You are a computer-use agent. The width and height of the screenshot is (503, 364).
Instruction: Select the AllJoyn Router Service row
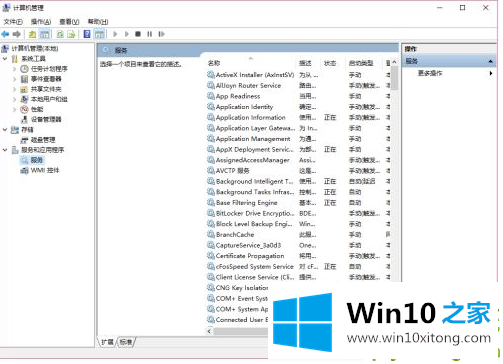click(298, 85)
